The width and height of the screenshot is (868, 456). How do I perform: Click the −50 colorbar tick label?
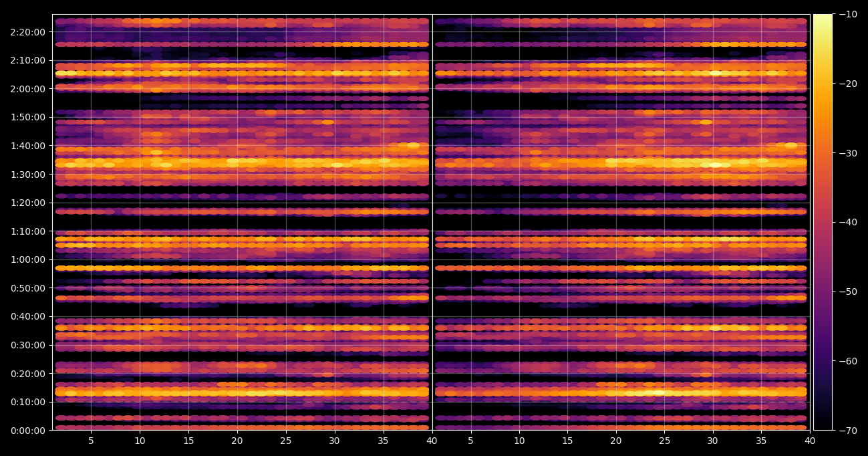(848, 292)
